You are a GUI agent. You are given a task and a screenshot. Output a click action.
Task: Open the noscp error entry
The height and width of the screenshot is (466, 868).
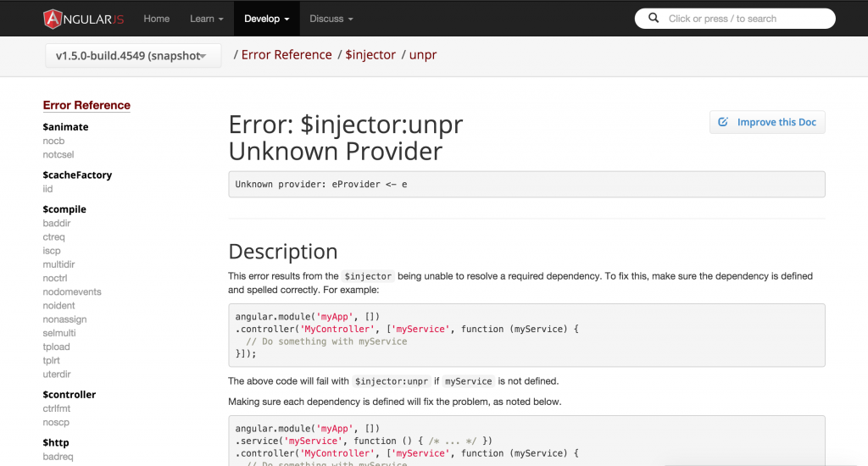[56, 422]
